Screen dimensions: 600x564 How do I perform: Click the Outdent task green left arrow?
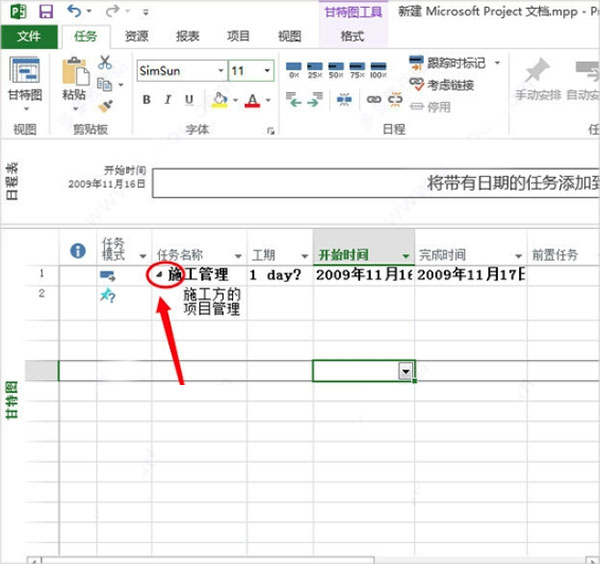(293, 100)
